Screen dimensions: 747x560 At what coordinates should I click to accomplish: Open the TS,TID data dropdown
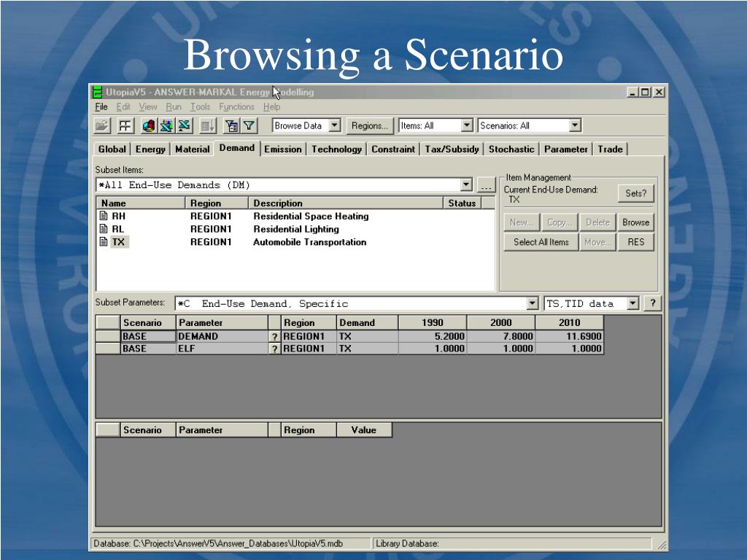click(x=632, y=303)
